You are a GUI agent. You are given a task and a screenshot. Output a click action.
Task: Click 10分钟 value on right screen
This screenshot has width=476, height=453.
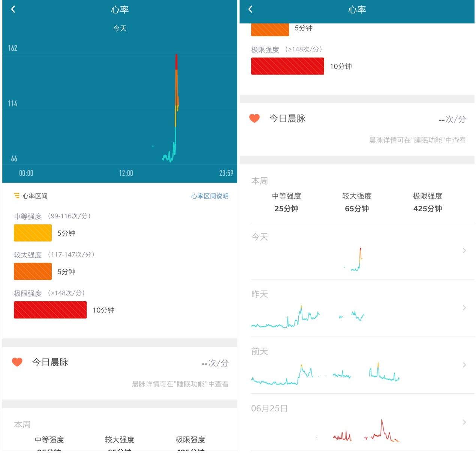point(341,66)
